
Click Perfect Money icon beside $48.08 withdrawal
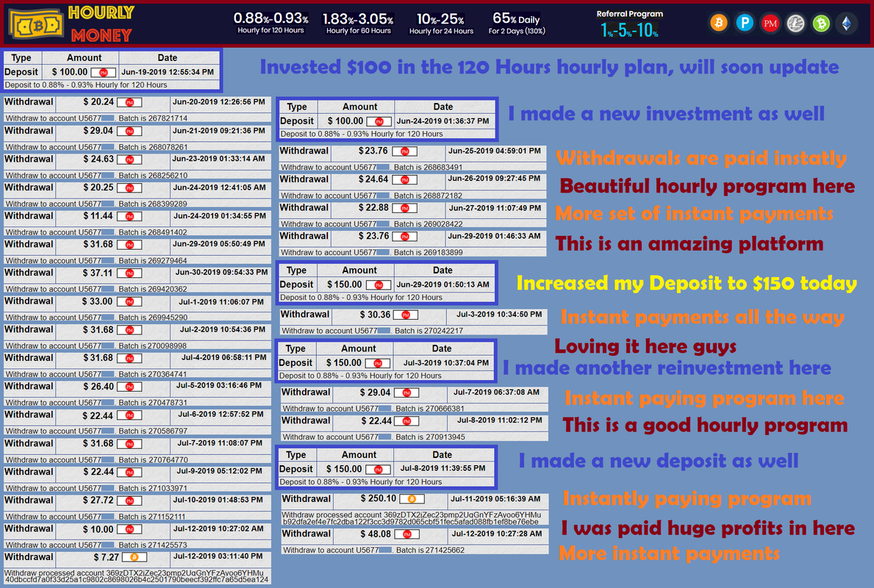pyautogui.click(x=407, y=534)
